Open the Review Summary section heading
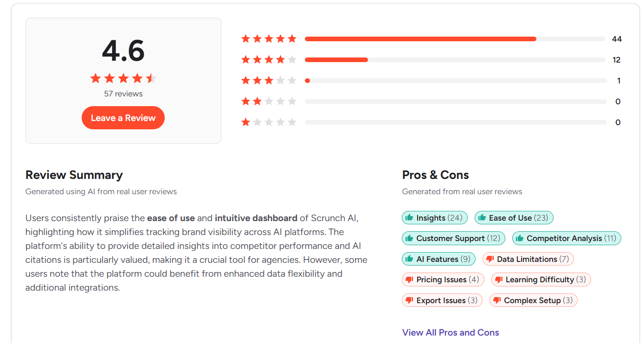 coord(74,175)
